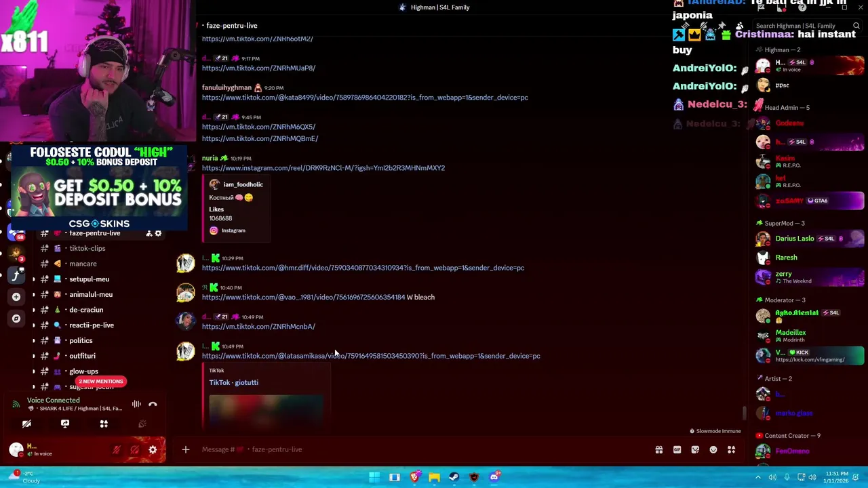Open server icon with 3 badge

click(16, 254)
